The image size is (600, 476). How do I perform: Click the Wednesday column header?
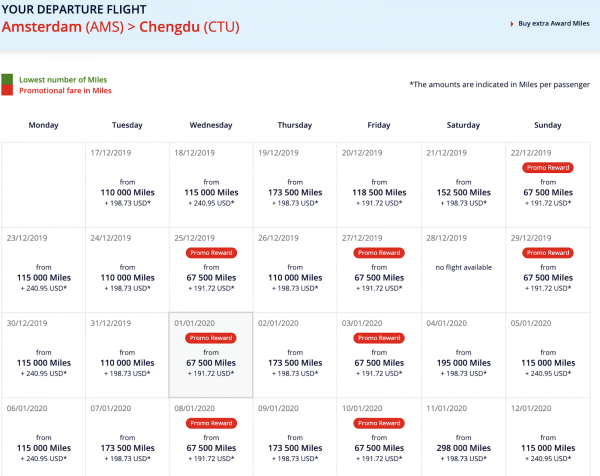(211, 125)
